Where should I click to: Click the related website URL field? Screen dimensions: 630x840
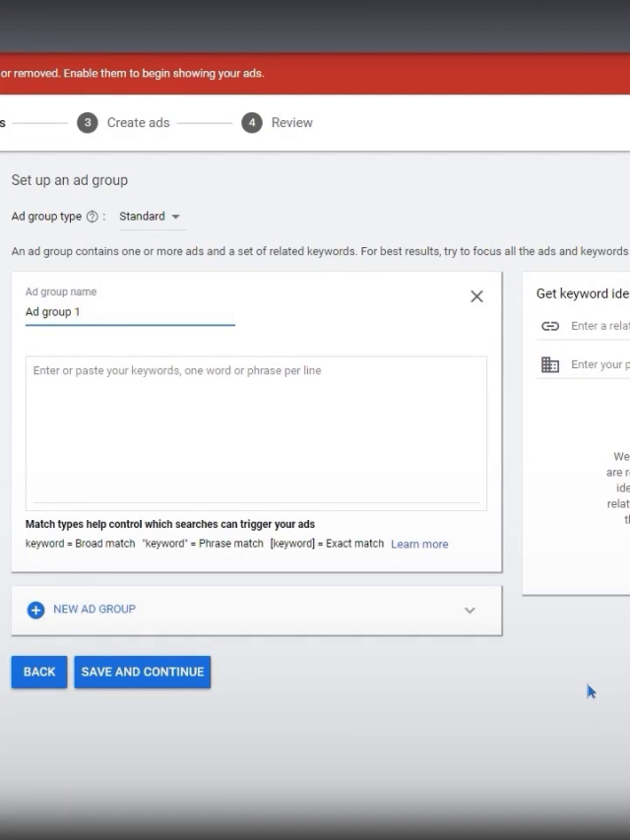(599, 326)
